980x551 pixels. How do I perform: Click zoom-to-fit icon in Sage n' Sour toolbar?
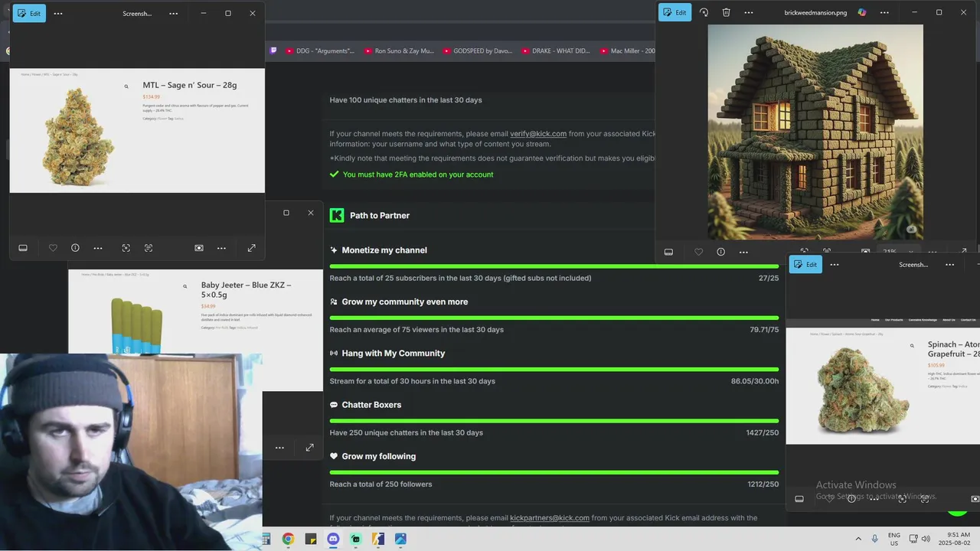pyautogui.click(x=199, y=248)
